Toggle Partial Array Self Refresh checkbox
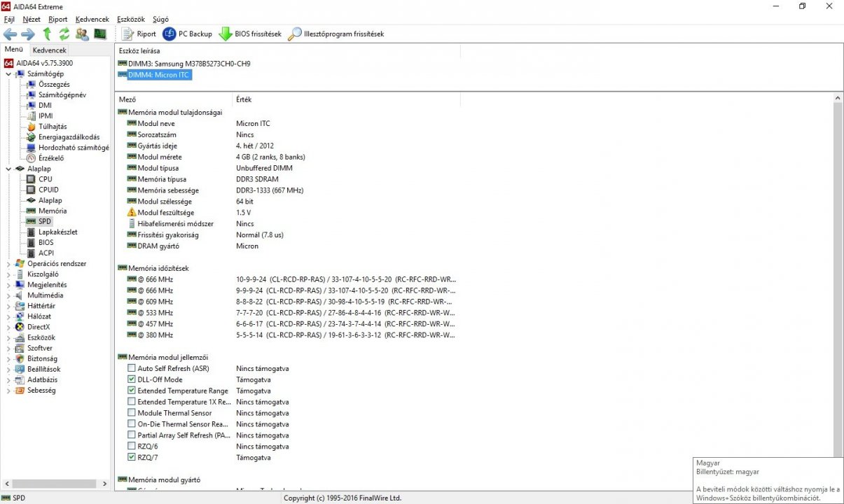The width and height of the screenshot is (844, 504). click(132, 435)
